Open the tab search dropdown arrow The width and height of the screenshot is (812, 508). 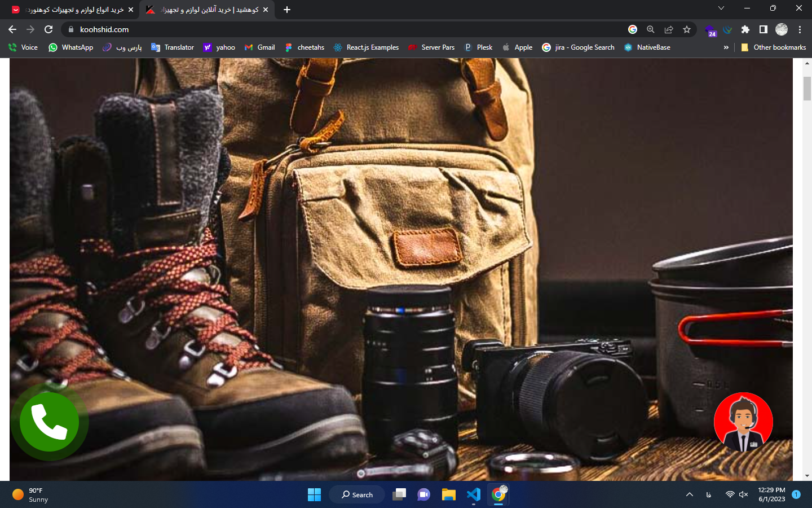pos(721,8)
